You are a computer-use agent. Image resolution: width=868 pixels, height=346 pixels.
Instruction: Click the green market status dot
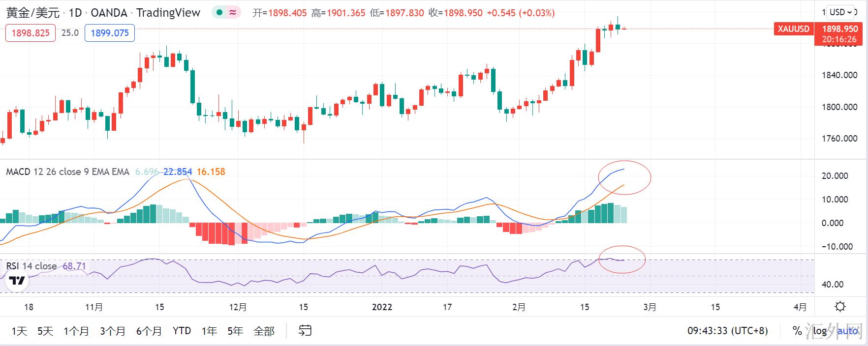219,13
